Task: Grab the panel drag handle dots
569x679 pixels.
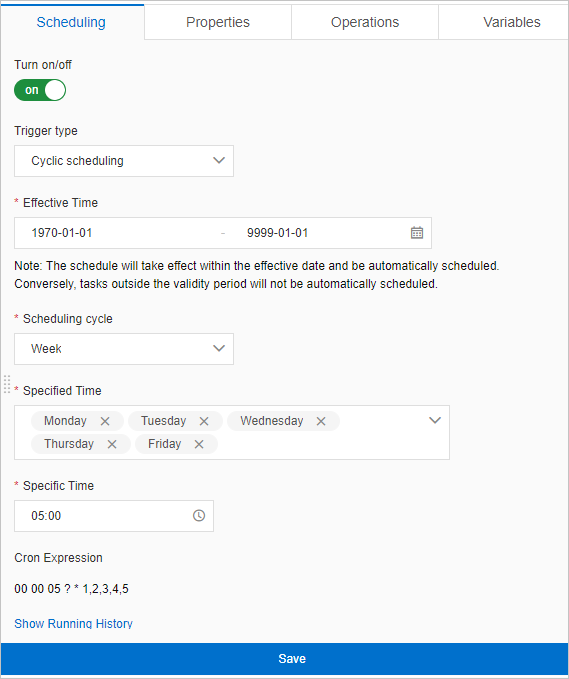Action: (x=7, y=384)
